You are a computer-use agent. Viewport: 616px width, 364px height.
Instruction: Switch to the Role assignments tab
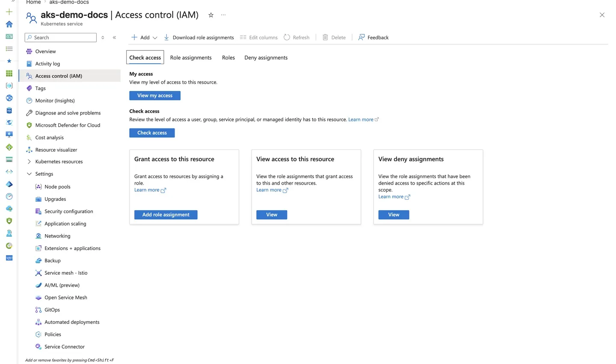coord(191,58)
